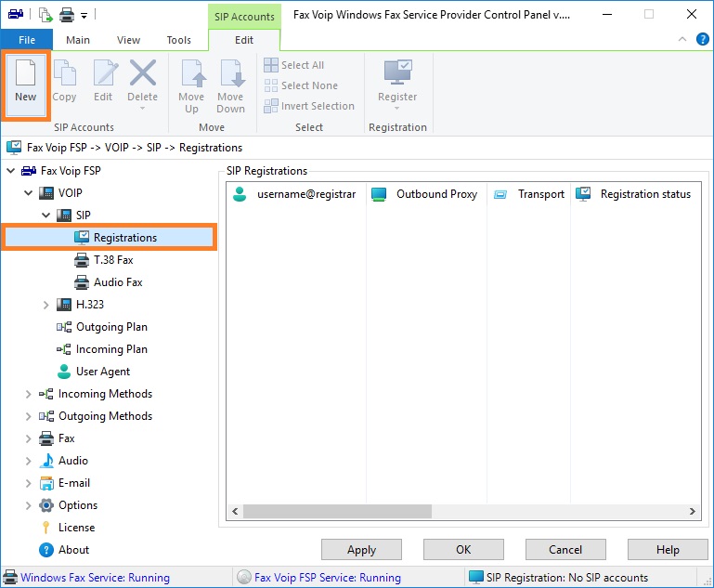Expand the Outgoing Methods tree node
Screen dimensions: 714x588
28,416
